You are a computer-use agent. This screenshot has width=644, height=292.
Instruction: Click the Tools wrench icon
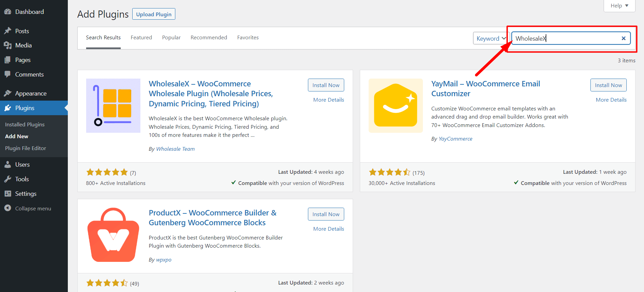(8, 179)
